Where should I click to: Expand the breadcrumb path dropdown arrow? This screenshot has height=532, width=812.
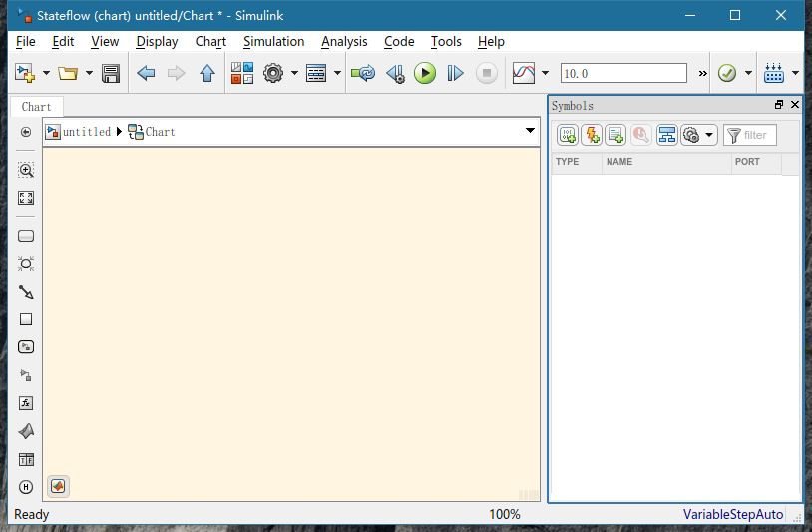coord(530,130)
